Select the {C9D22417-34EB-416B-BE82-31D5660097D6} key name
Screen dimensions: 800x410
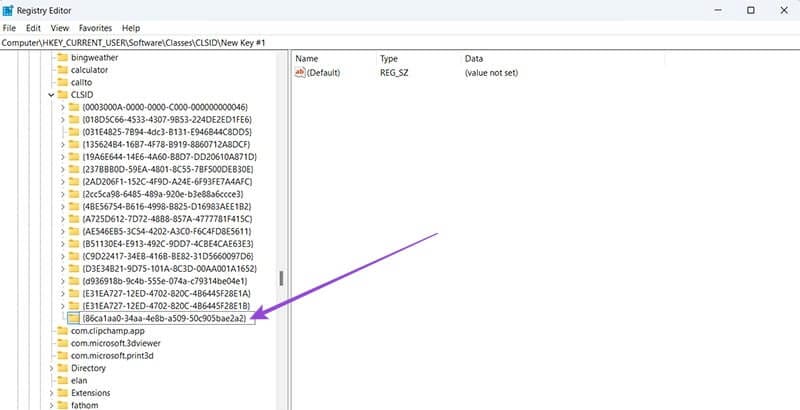pos(168,256)
